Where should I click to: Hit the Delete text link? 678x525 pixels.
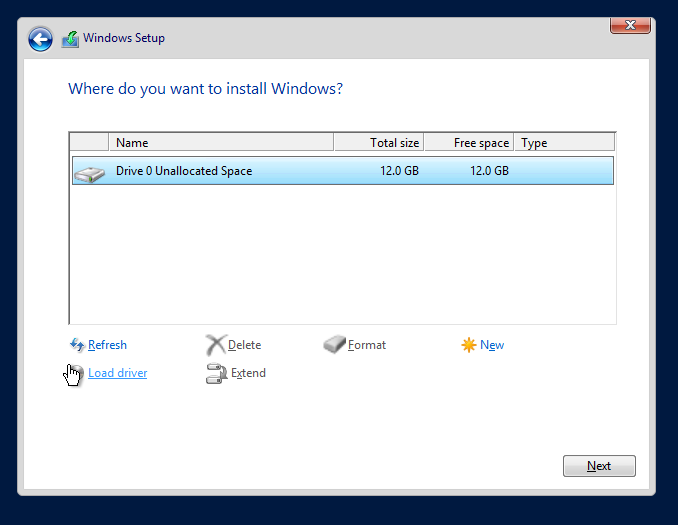point(245,345)
